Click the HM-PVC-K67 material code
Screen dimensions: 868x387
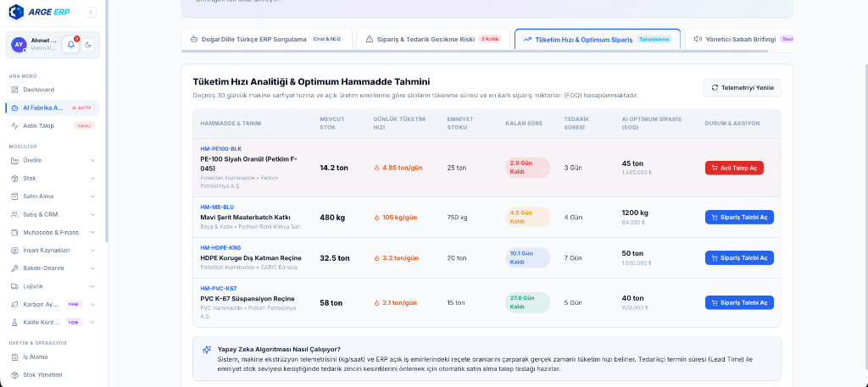click(218, 288)
